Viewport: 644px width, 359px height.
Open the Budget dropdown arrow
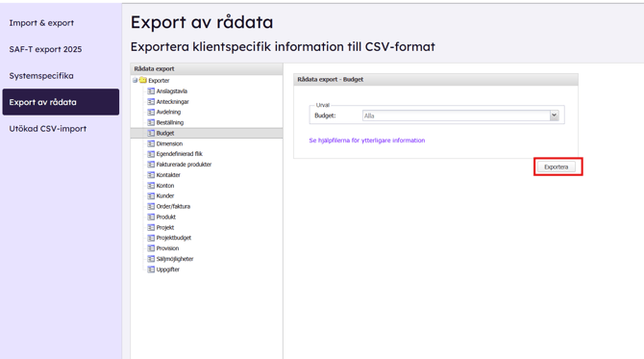pyautogui.click(x=554, y=115)
